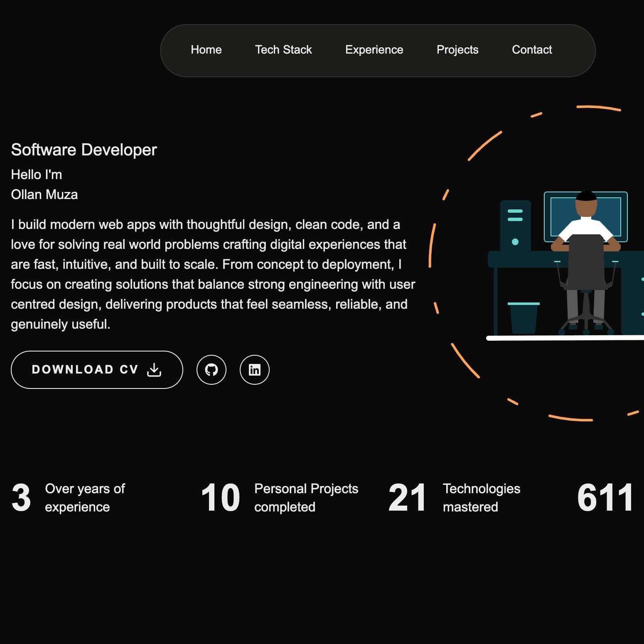Click the 611 counter number

605,497
